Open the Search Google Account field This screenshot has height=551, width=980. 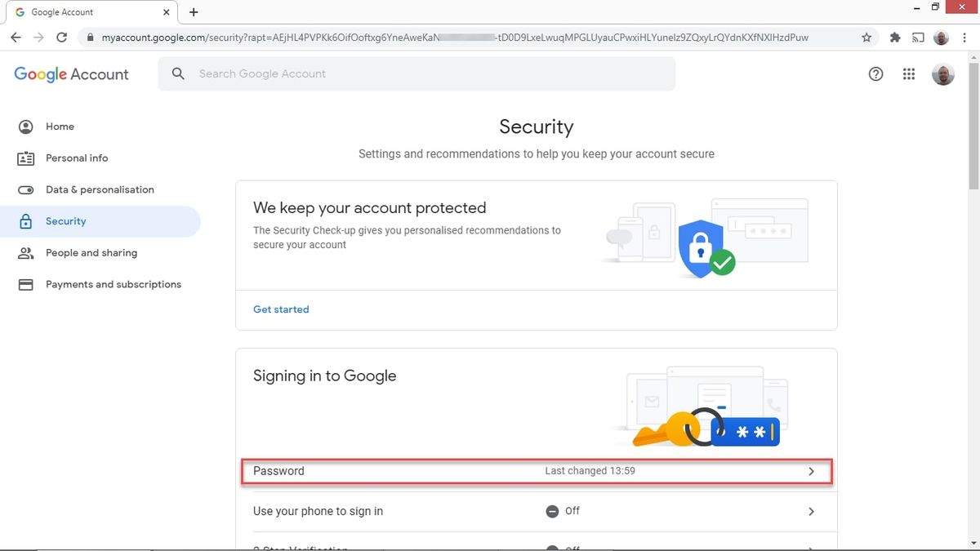pyautogui.click(x=416, y=73)
